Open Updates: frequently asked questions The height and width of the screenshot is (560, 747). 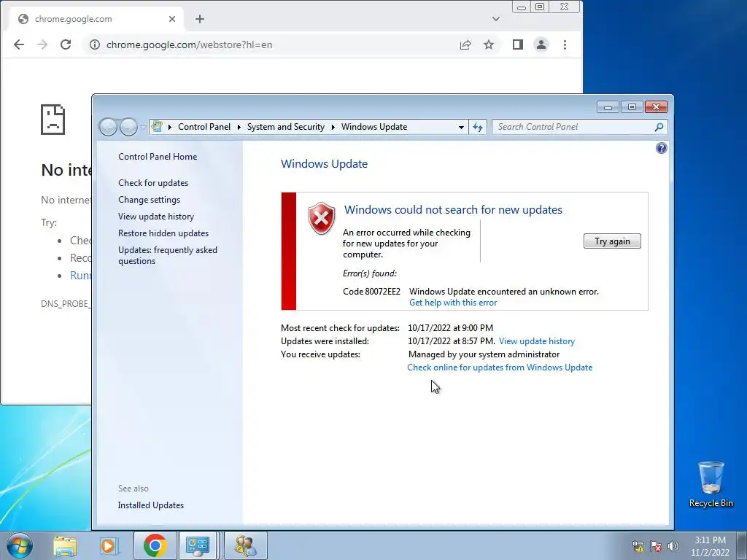[168, 255]
